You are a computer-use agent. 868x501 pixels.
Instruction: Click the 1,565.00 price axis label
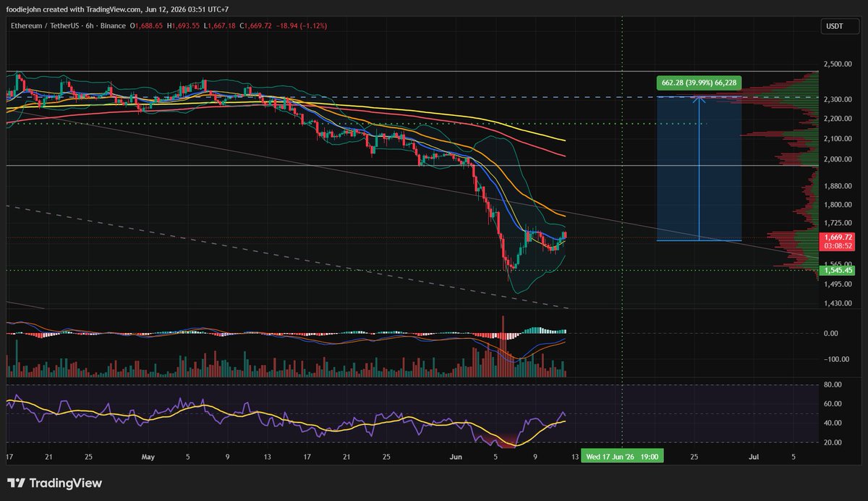click(836, 265)
